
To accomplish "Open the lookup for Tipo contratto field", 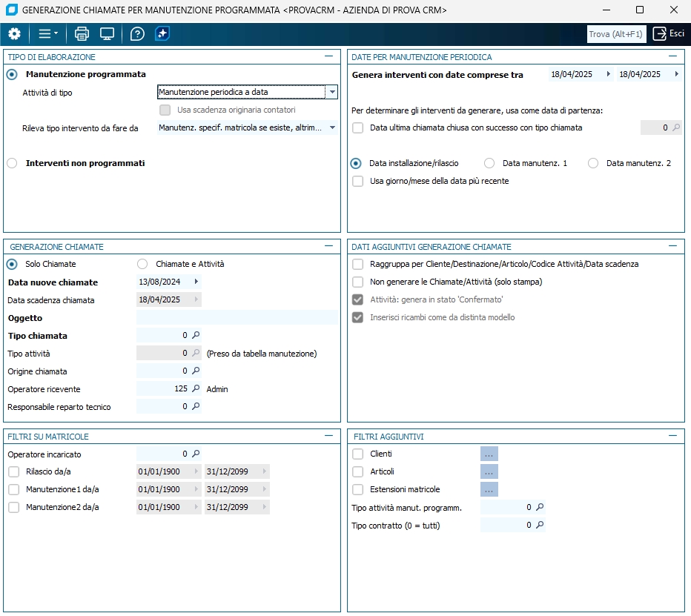I will click(540, 526).
